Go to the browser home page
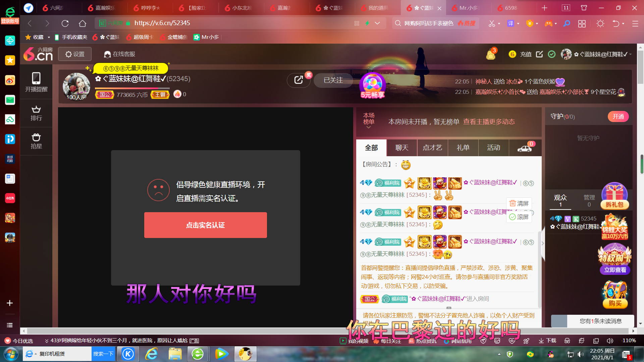Viewport: 644px width, 362px height. point(83,23)
